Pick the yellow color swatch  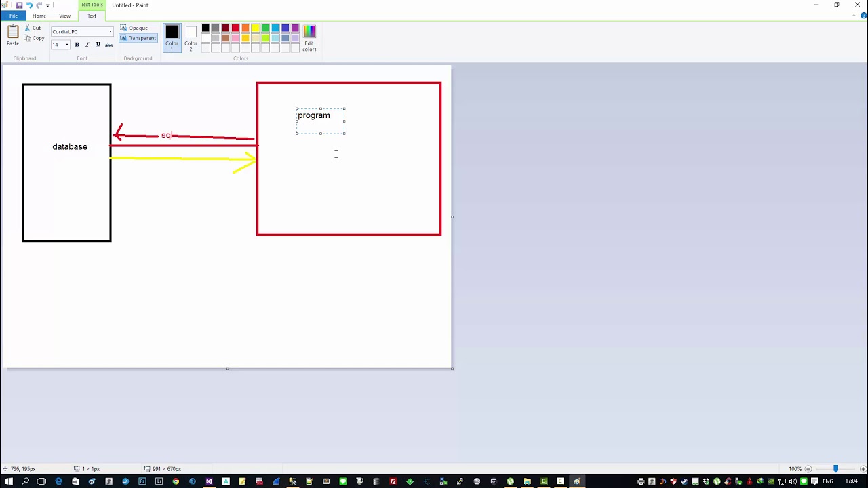coord(255,28)
